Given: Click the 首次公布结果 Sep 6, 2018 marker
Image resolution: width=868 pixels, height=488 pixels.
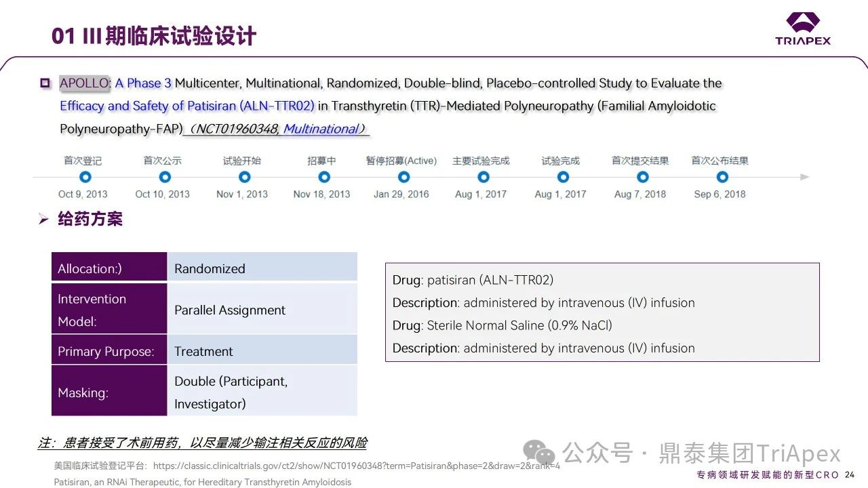Looking at the screenshot, I should pos(722,177).
